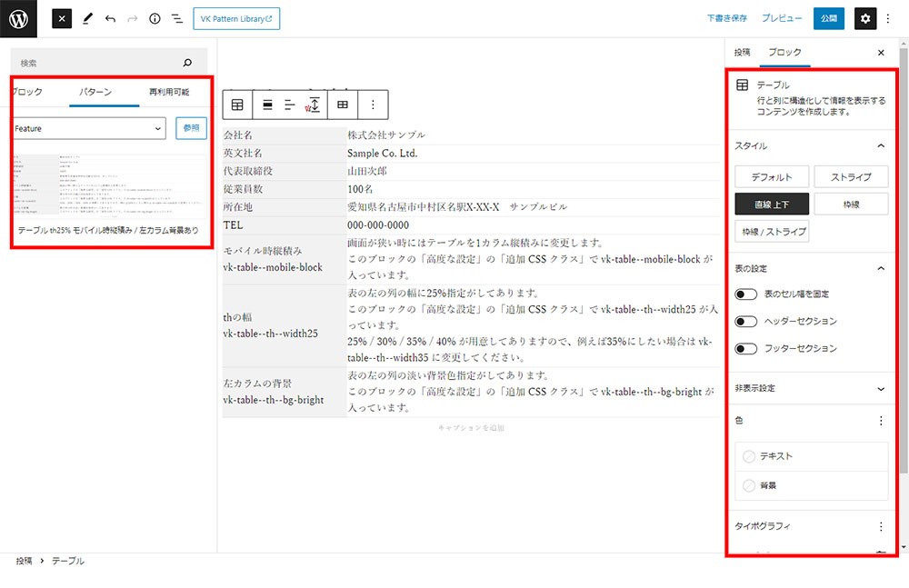The height and width of the screenshot is (588, 909).
Task: Click the Undo arrow icon
Action: coord(110,18)
